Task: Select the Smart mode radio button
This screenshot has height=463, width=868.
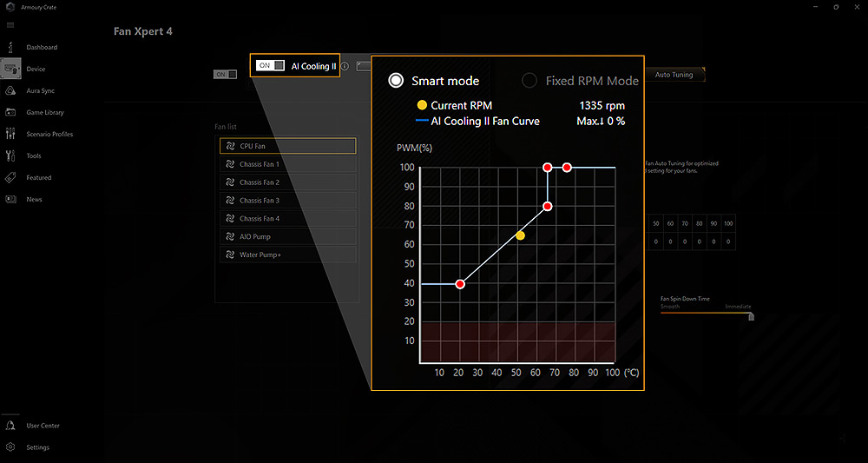Action: [x=396, y=81]
